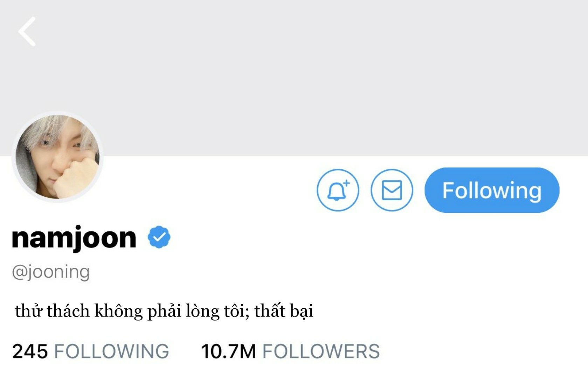The image size is (588, 378).
Task: Tap the blue verified badge
Action: click(159, 237)
